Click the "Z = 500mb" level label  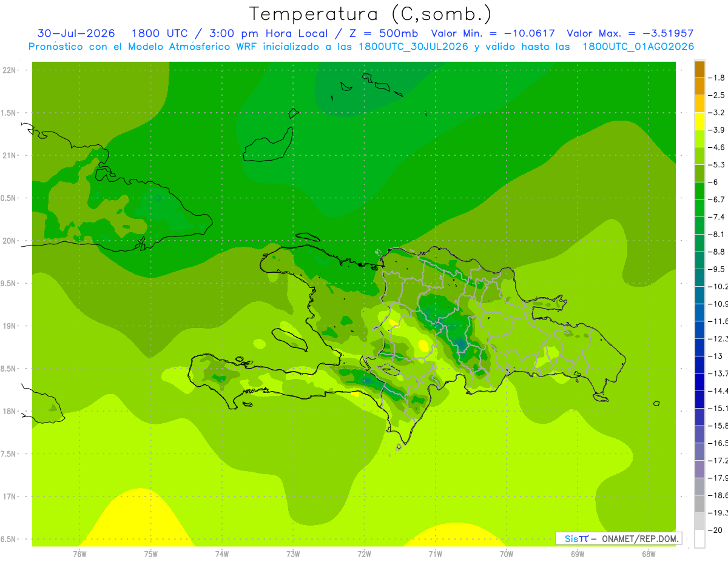tap(383, 33)
